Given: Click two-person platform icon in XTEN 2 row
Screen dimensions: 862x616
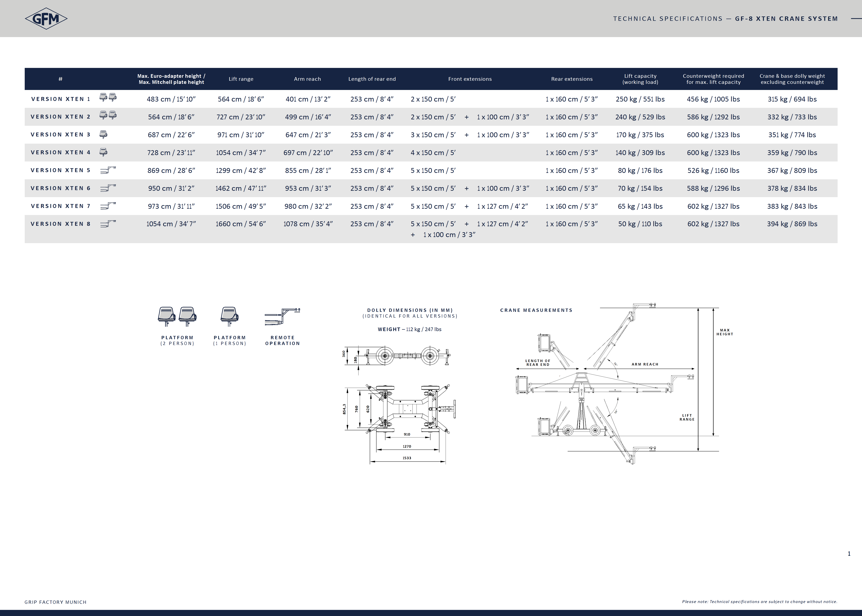Looking at the screenshot, I should click(x=108, y=115).
